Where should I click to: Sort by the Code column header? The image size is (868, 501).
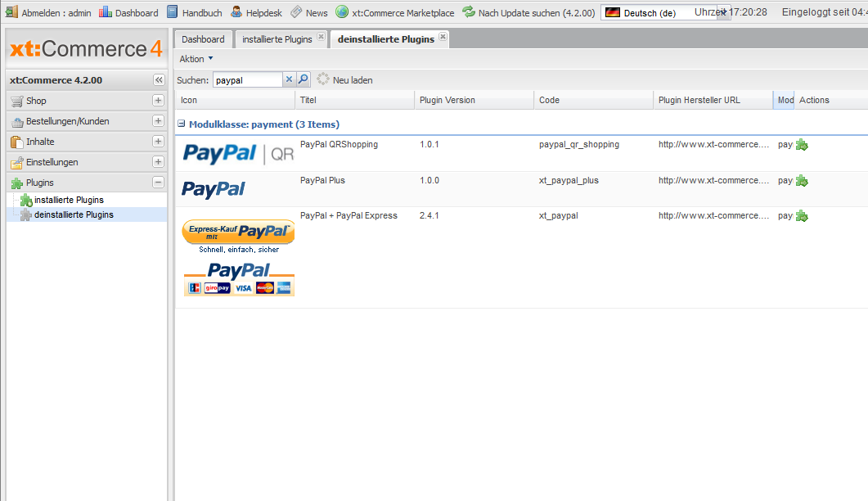point(593,101)
